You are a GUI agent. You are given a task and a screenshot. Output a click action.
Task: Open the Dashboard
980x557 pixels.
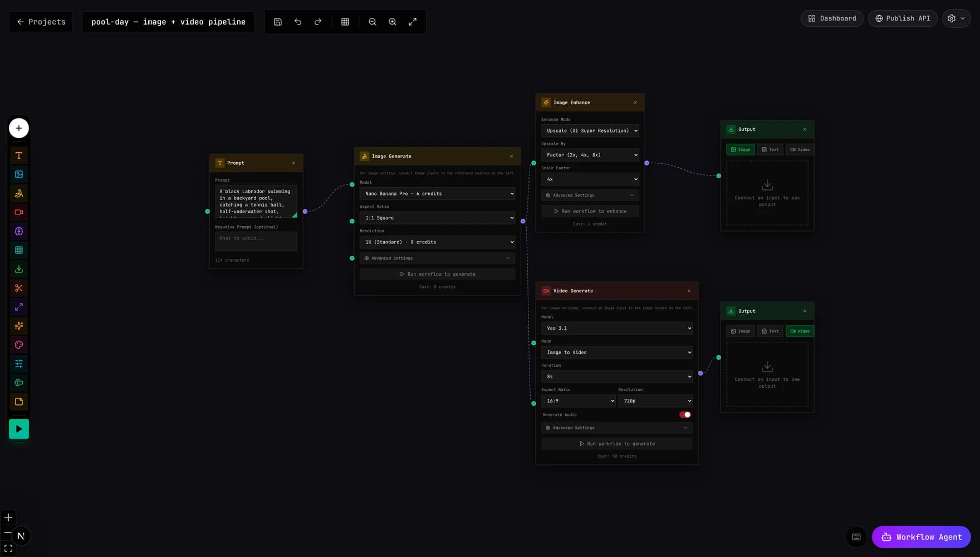[x=832, y=18]
